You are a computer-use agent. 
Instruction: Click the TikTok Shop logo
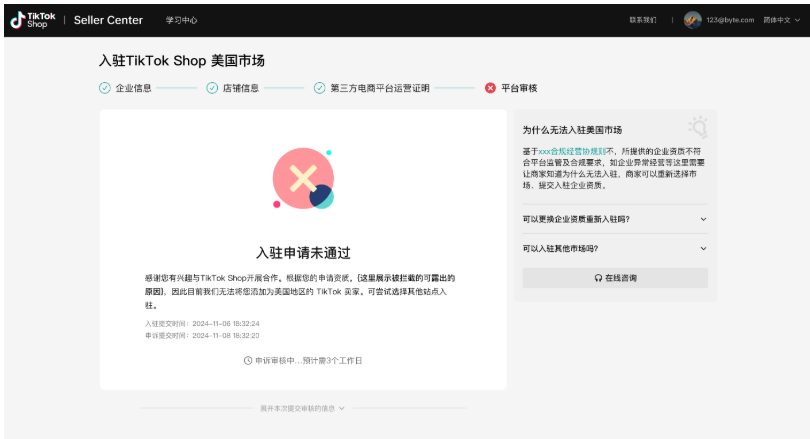pos(33,20)
